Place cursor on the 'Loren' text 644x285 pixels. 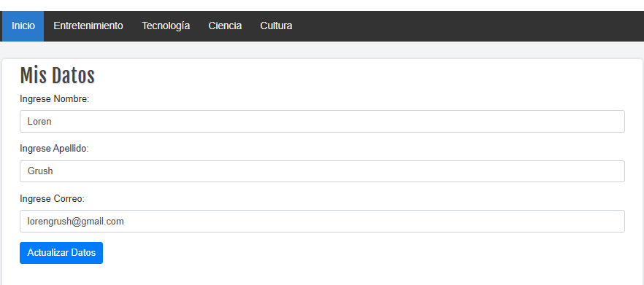(x=39, y=122)
